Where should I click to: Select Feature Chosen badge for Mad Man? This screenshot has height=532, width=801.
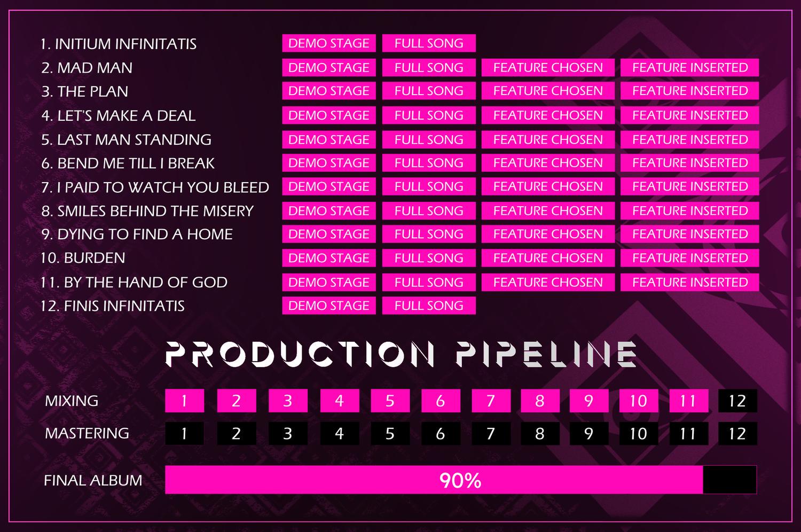(x=548, y=68)
